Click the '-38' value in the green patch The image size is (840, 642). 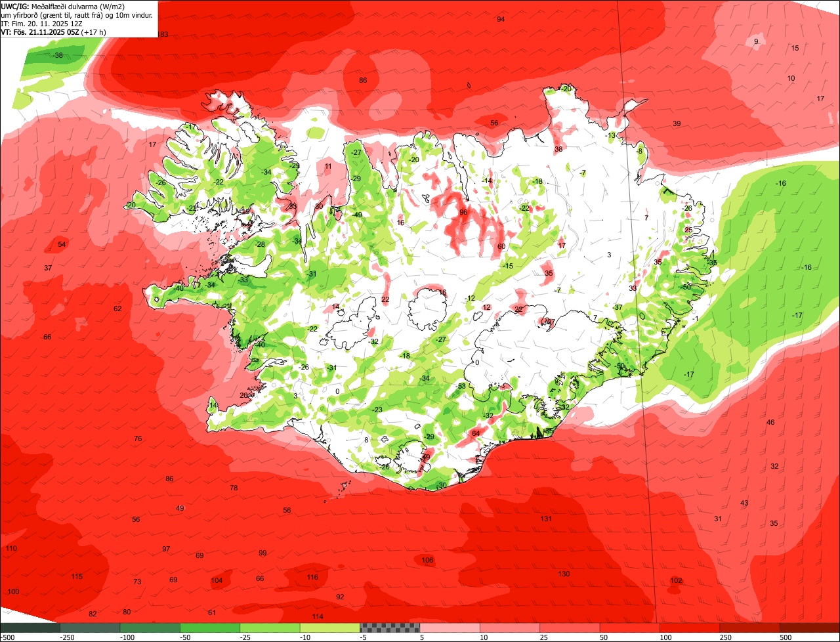pos(58,56)
